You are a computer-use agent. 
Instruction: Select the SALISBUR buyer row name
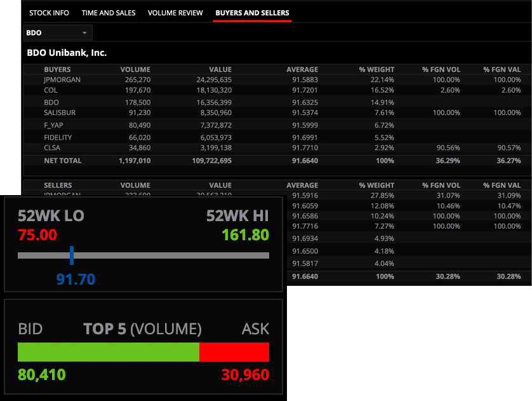[60, 112]
